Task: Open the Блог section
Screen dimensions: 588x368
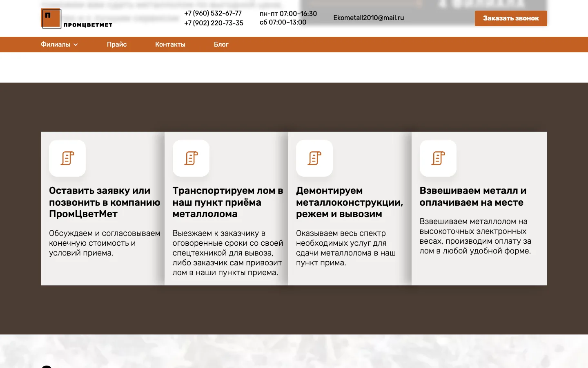Action: pyautogui.click(x=221, y=45)
